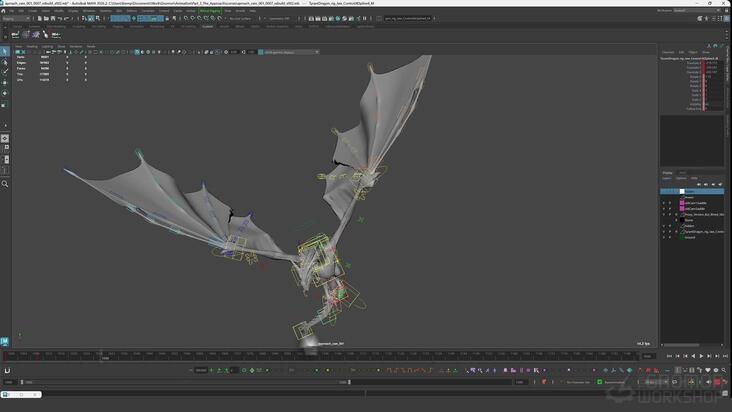Click the Translate X channel attribute
This screenshot has height=412, width=732.
point(693,63)
